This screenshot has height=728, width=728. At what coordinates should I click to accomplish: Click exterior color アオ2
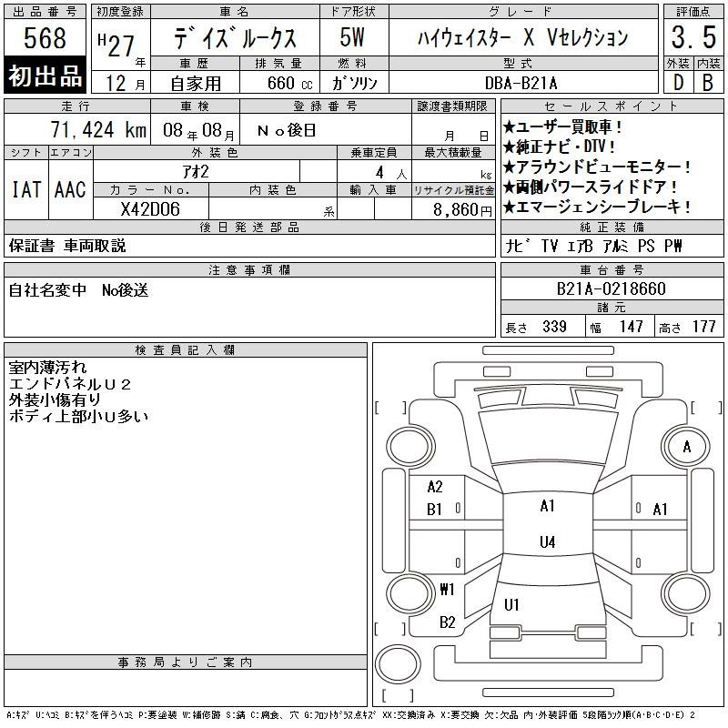click(196, 172)
